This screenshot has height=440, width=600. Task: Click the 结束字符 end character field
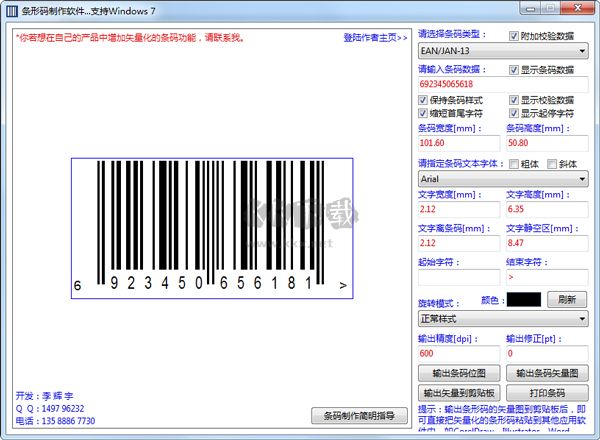tap(547, 277)
